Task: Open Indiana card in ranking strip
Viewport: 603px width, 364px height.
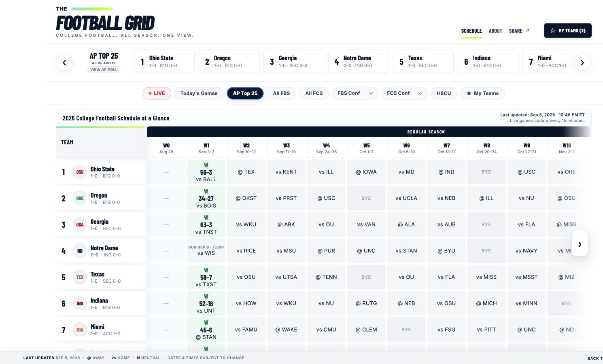Action: click(488, 61)
